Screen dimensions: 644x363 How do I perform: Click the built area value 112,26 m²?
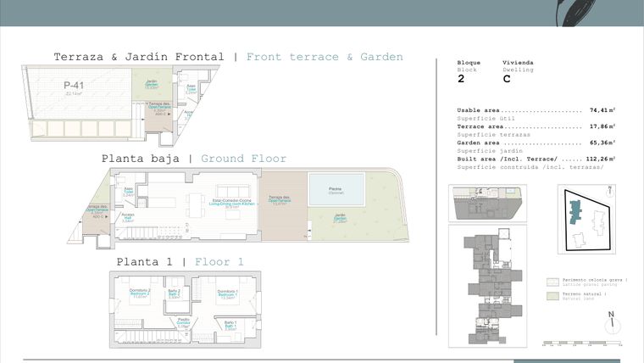point(600,159)
